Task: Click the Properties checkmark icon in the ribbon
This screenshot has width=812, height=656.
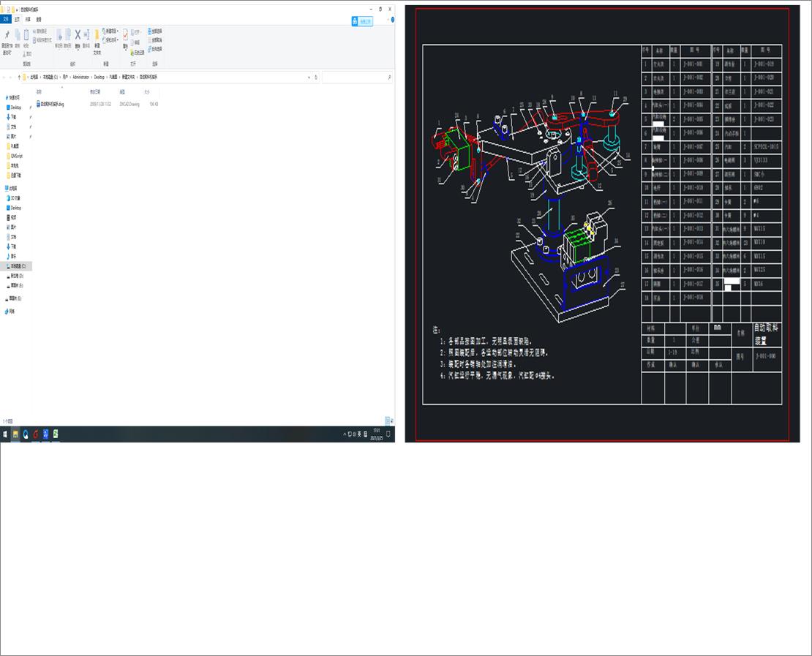Action: point(125,35)
